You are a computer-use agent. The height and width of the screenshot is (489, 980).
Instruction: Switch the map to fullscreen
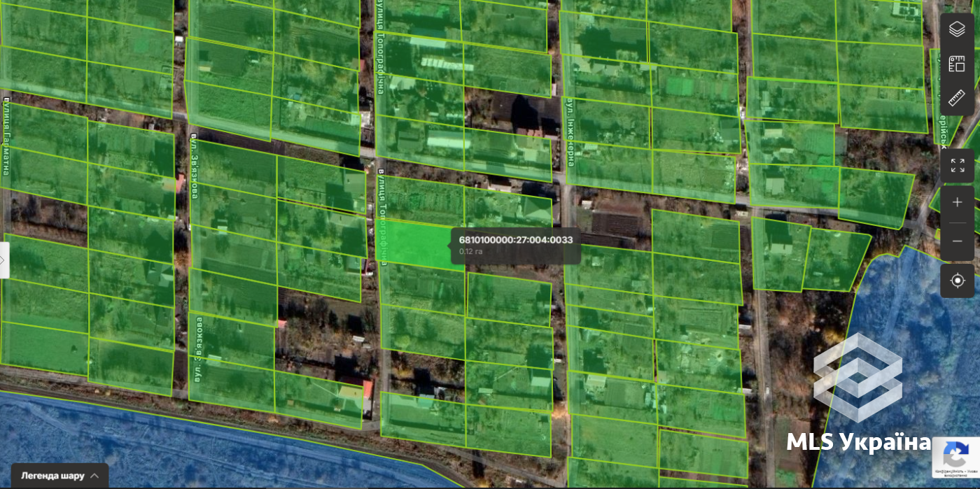click(x=957, y=166)
